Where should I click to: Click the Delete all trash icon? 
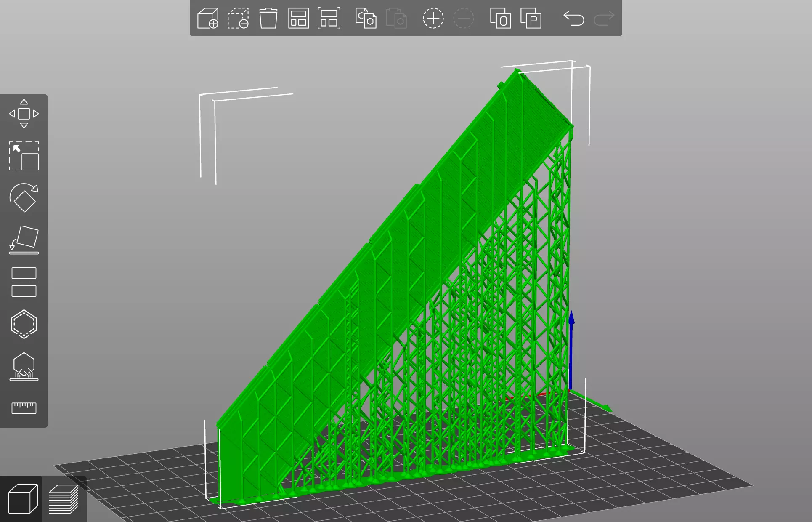point(268,19)
